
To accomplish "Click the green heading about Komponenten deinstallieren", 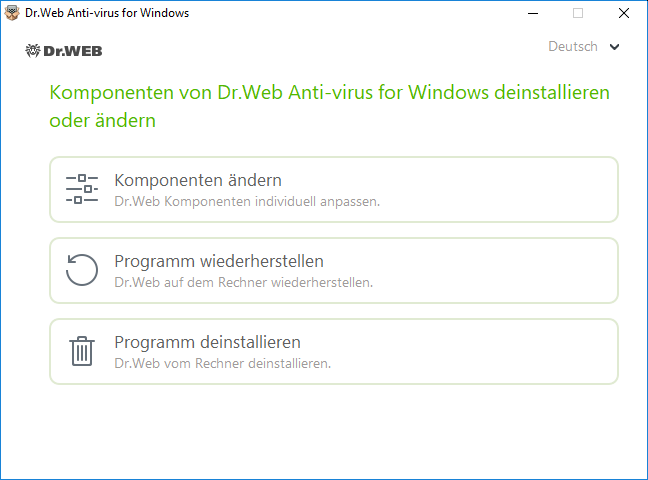I will pyautogui.click(x=329, y=106).
